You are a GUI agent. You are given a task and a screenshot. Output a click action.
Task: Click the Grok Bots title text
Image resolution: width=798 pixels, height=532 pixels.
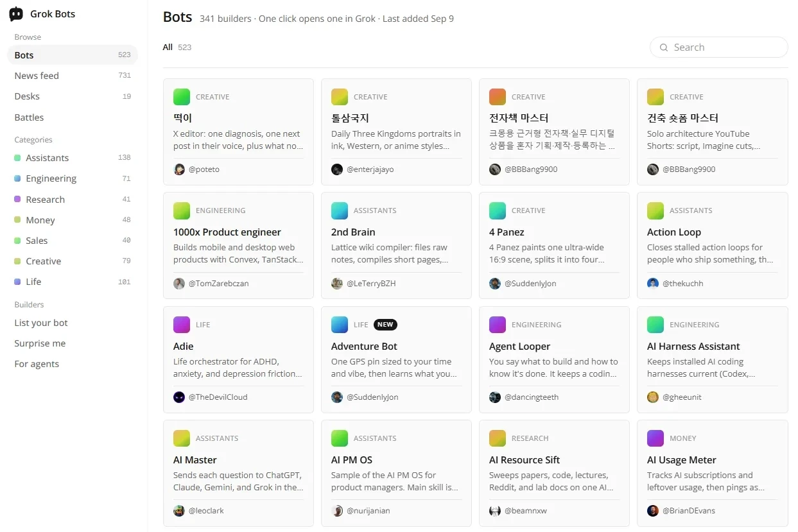(53, 14)
